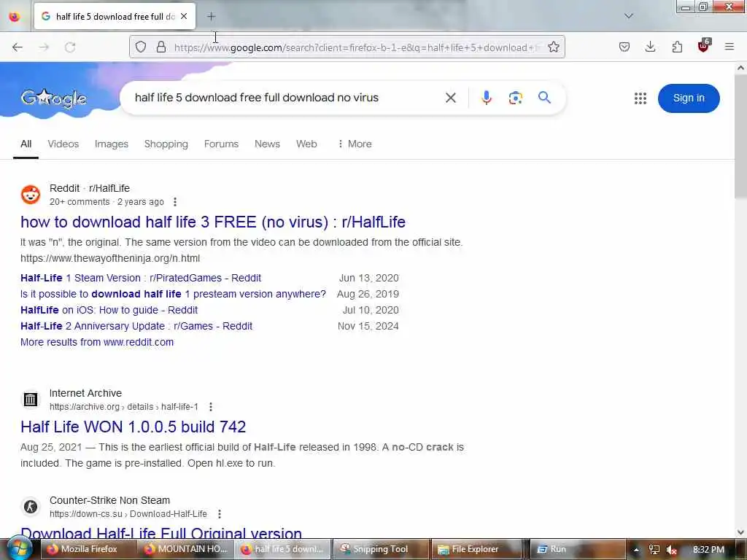Go back to the previous page
This screenshot has height=560, width=747.
18,47
